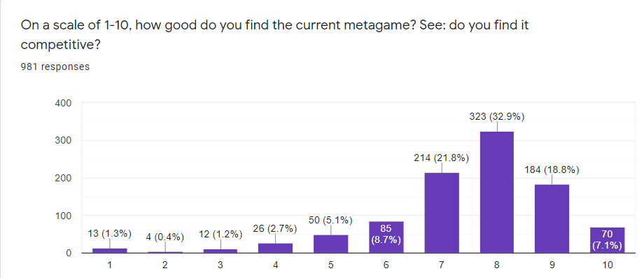The width and height of the screenshot is (644, 278).
Task: Click the bar for rating 4
Action: click(x=276, y=248)
